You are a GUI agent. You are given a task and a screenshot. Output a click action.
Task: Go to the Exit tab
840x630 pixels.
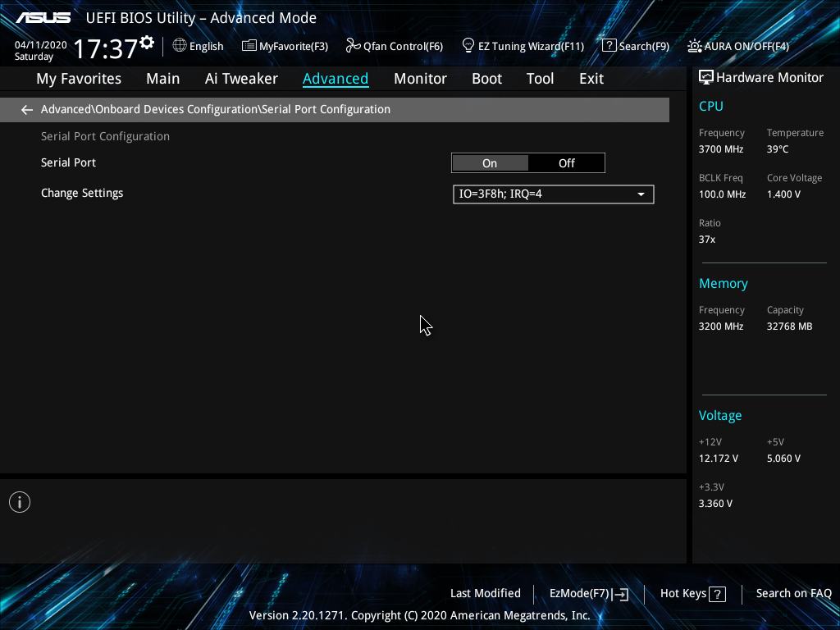click(x=591, y=79)
